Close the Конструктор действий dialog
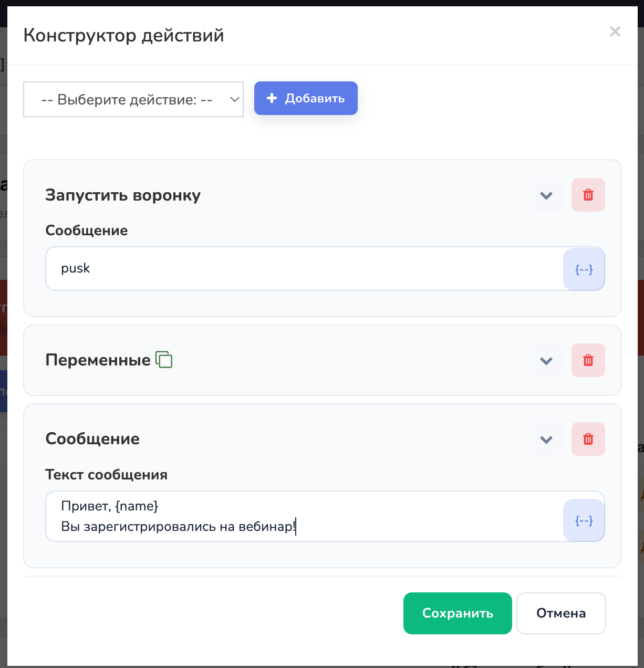This screenshot has width=644, height=668. click(615, 32)
